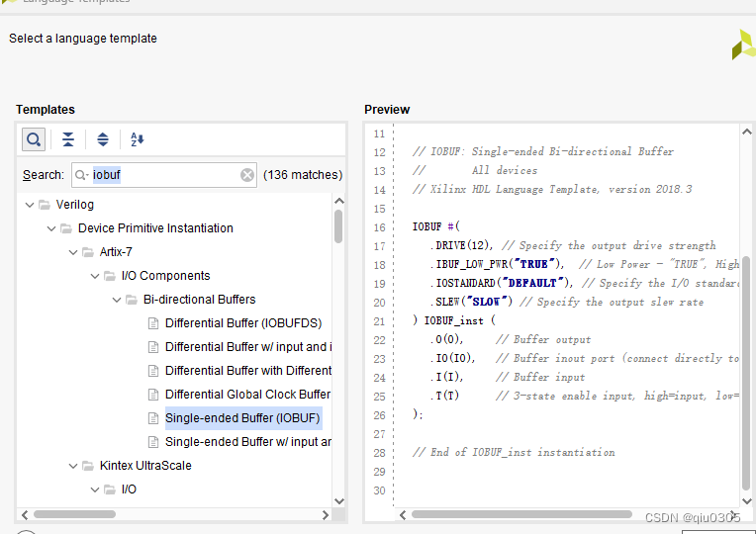Click document icon beside Differential Global Clock Buffer
This screenshot has height=534, width=756.
coord(152,395)
